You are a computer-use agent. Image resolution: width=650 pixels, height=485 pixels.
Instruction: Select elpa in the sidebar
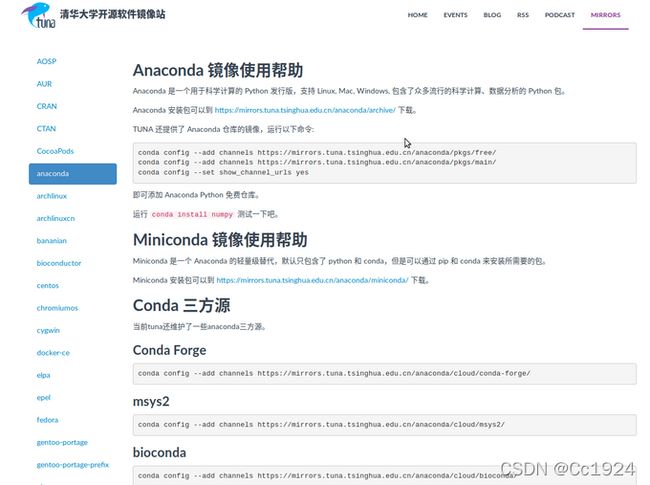pyautogui.click(x=44, y=375)
